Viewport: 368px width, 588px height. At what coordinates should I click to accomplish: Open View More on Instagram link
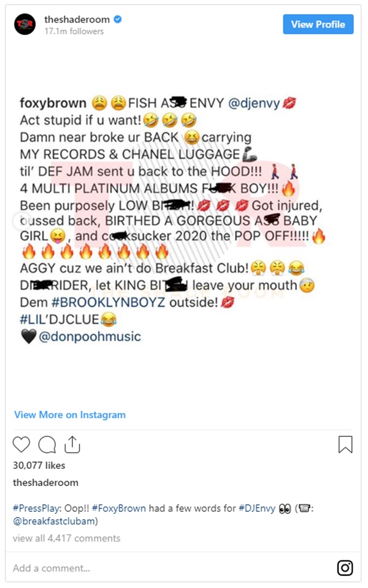coord(70,415)
